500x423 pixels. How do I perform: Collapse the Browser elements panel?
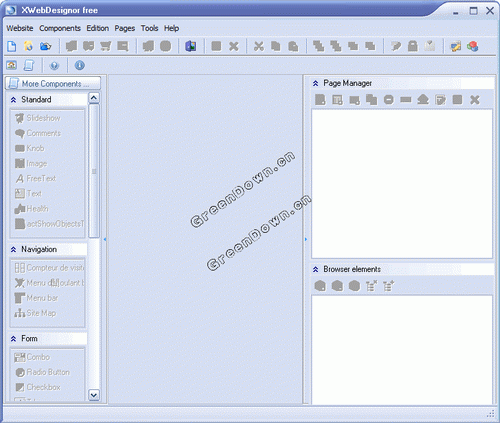pos(315,269)
